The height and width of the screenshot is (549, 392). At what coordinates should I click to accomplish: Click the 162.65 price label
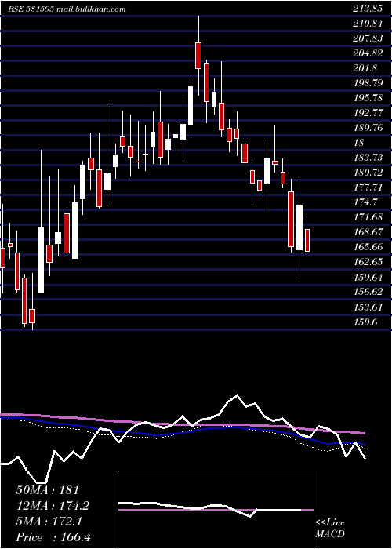tap(368, 261)
